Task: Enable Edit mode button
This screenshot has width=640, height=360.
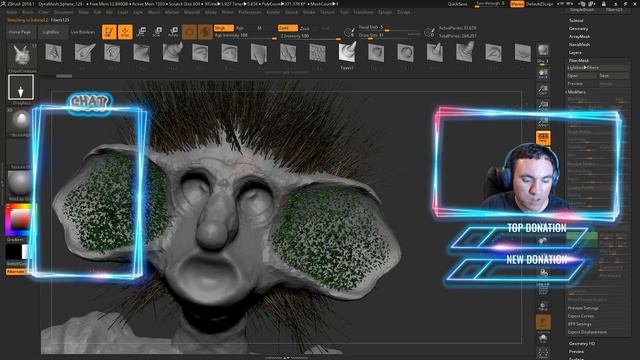Action: click(x=109, y=32)
